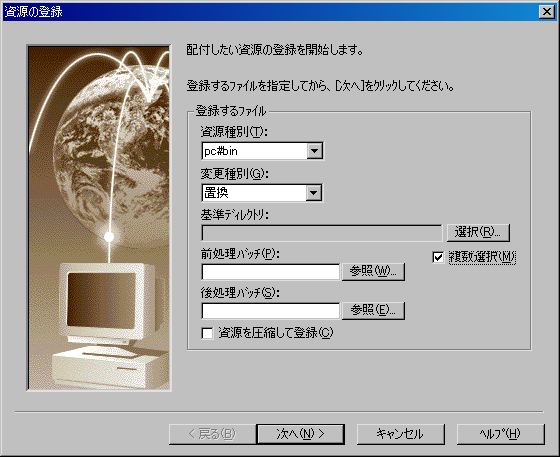Click the pc#bin resource type field

pyautogui.click(x=254, y=151)
